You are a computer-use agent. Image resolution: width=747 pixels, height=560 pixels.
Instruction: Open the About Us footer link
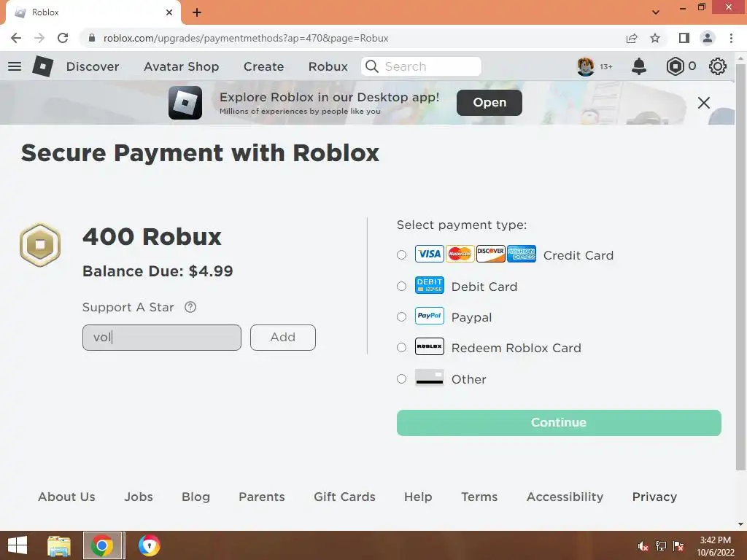[66, 497]
